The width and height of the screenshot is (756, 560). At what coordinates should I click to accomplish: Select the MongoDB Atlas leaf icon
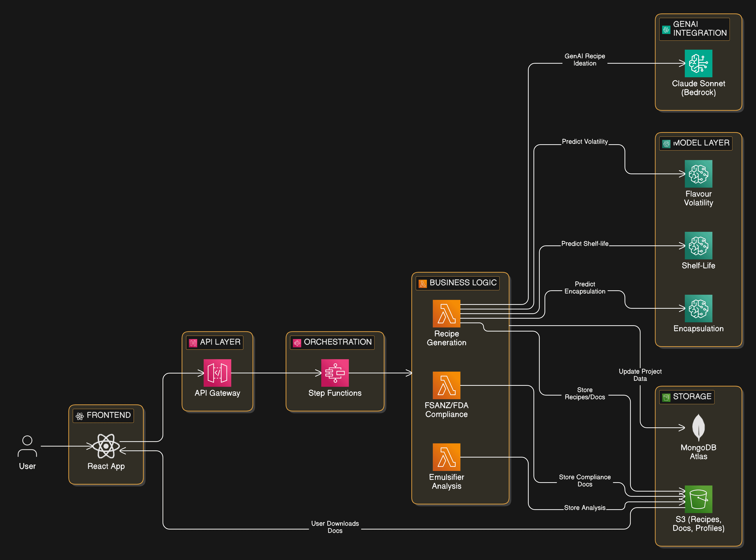pos(698,427)
